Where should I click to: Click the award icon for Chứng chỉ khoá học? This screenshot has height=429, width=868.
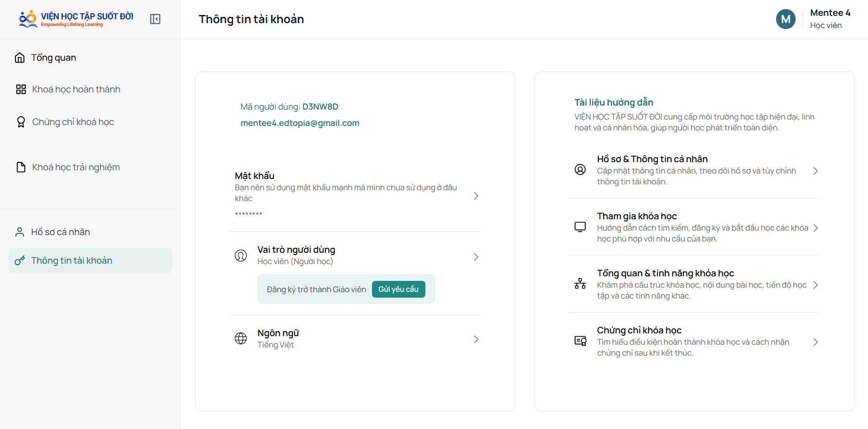(x=21, y=122)
